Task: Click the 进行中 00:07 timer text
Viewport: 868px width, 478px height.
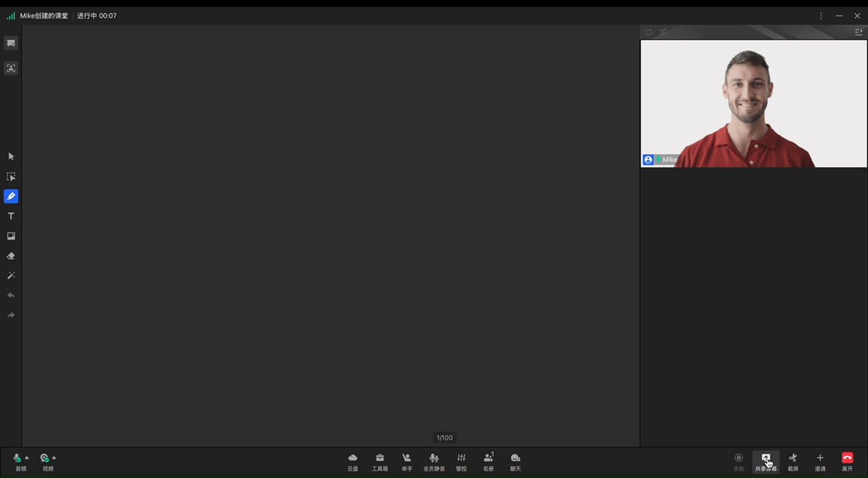Action: point(97,16)
